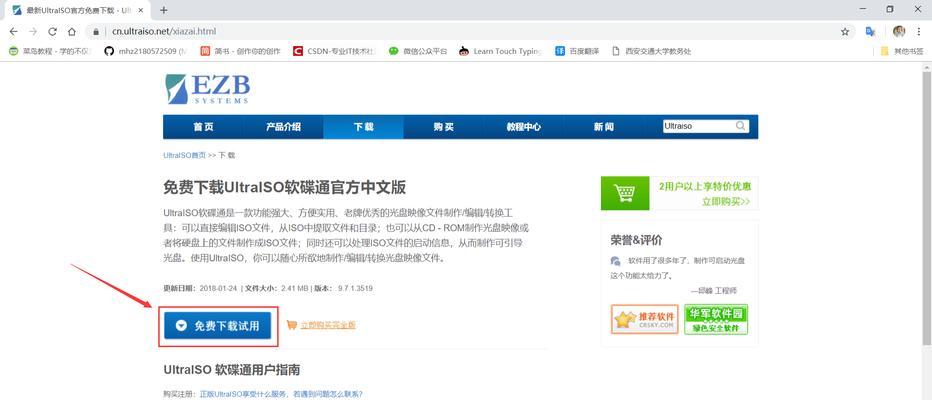Open the 简书 bookmark
This screenshot has height=400, width=932.
(x=240, y=51)
